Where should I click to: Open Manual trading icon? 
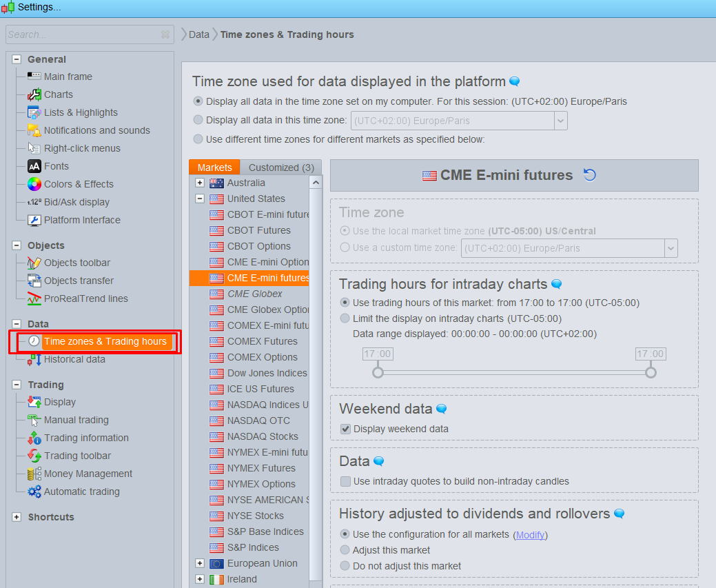pyautogui.click(x=34, y=419)
